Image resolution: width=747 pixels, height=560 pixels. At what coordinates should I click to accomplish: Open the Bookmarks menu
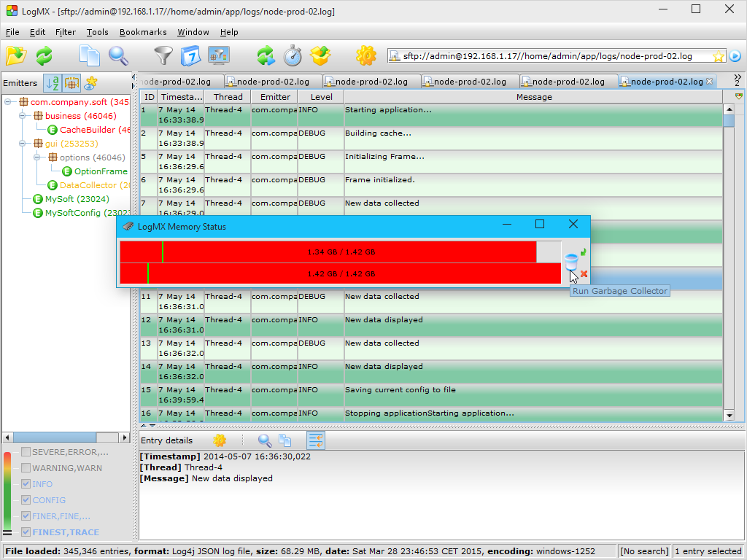tap(143, 32)
